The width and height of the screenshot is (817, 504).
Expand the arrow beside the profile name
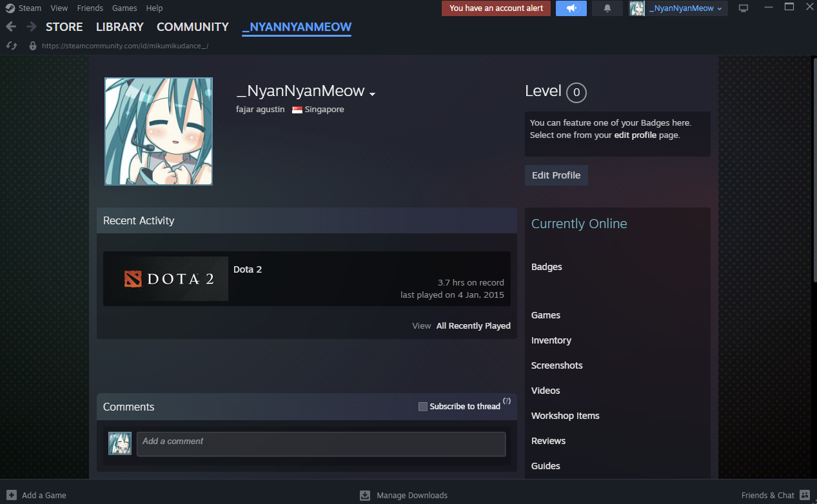point(372,94)
